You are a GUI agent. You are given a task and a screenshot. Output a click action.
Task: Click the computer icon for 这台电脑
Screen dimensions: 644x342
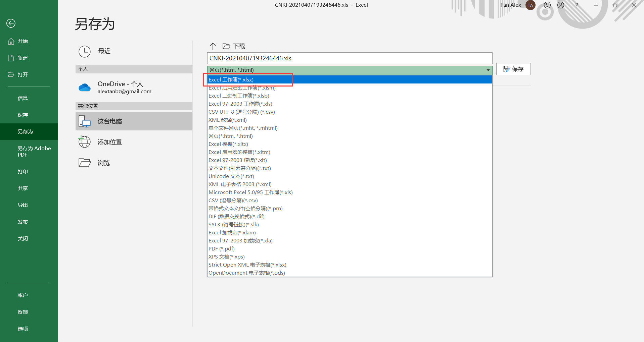tap(85, 121)
